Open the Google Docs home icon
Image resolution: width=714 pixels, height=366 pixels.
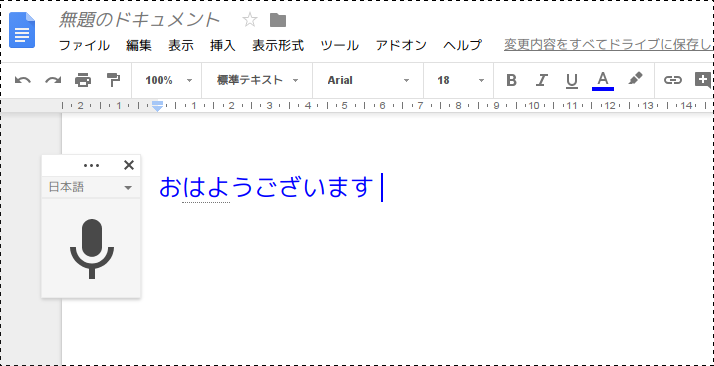tap(22, 30)
